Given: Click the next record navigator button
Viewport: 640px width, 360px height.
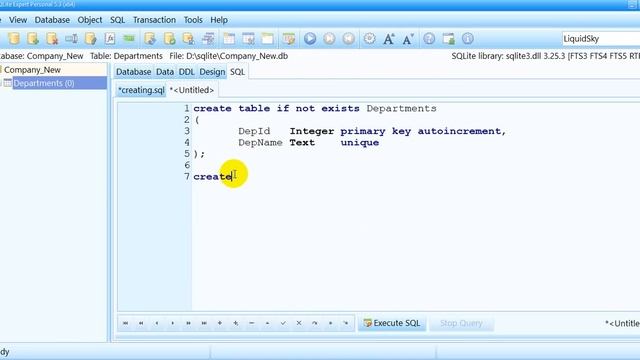Looking at the screenshot, I should pos(173,323).
